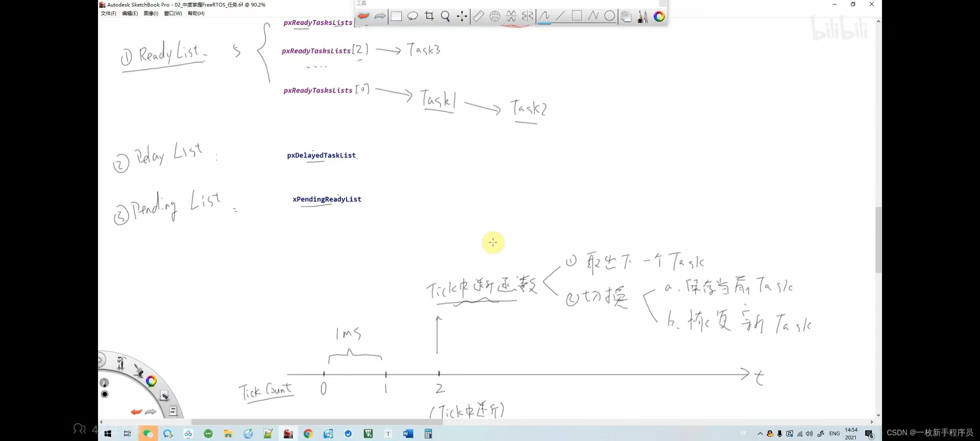The width and height of the screenshot is (980, 441).
Task: Open the Layers editor from toolbar
Action: [626, 16]
